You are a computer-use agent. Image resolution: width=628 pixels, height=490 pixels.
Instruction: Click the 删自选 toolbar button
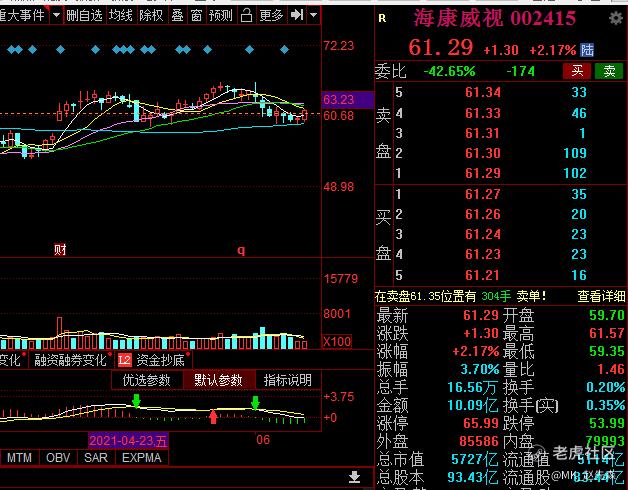[84, 16]
